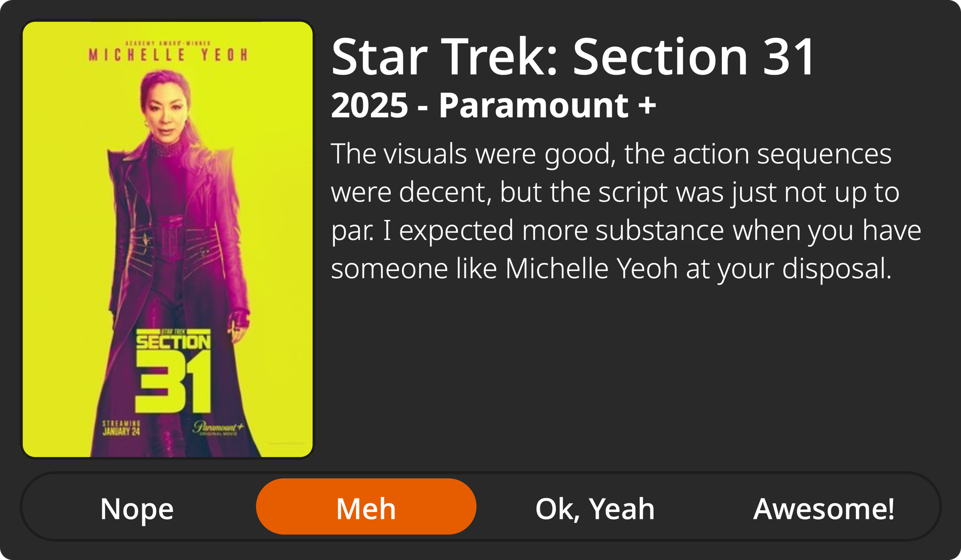The width and height of the screenshot is (961, 560).
Task: Click MICHELLE YEOH name atop the poster
Action: coord(168,55)
